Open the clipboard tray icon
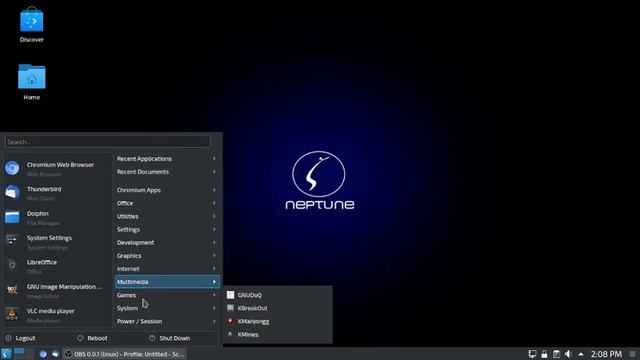Viewport: 640px width, 360px height. click(556, 354)
